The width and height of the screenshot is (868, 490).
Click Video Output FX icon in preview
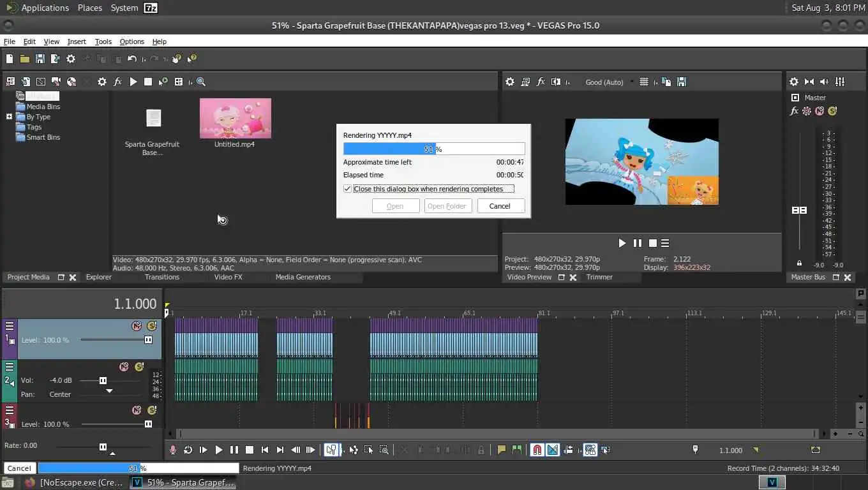pyautogui.click(x=541, y=82)
